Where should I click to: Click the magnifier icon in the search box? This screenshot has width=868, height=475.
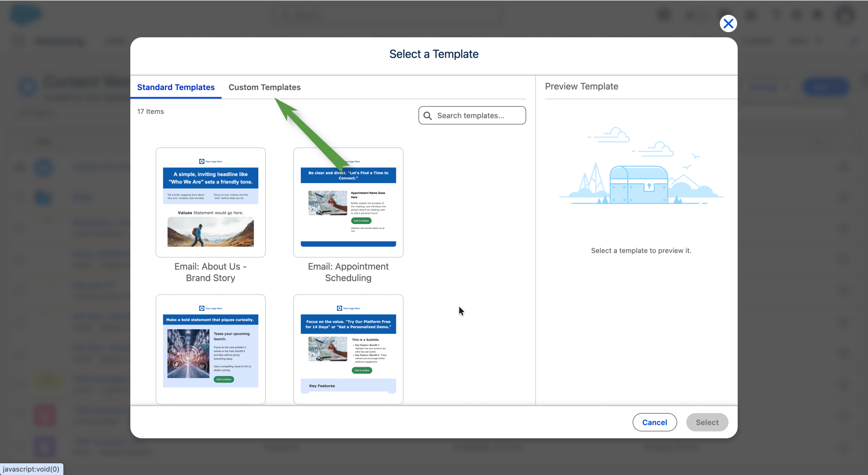(x=428, y=116)
